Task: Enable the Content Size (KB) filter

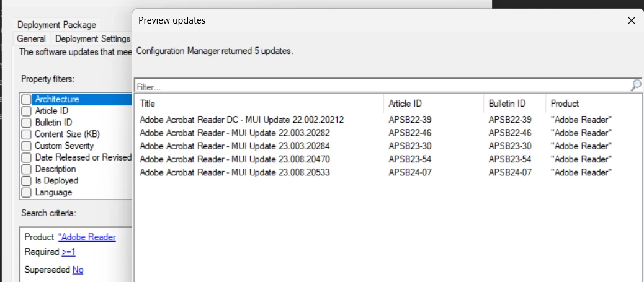Action: tap(26, 134)
